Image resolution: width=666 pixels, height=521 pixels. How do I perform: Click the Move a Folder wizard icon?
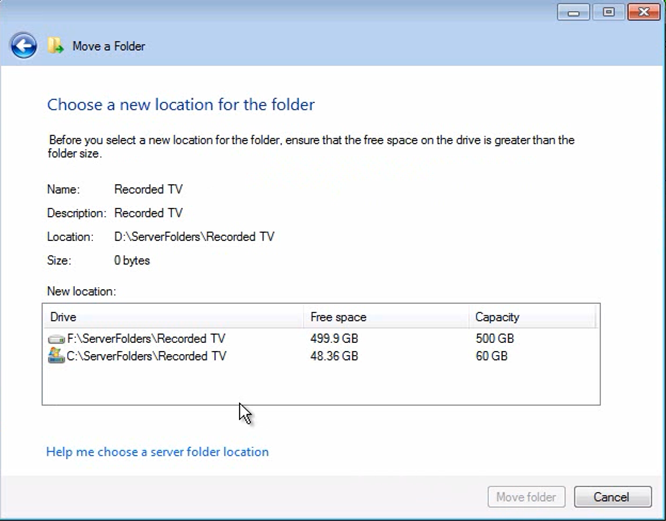point(55,46)
